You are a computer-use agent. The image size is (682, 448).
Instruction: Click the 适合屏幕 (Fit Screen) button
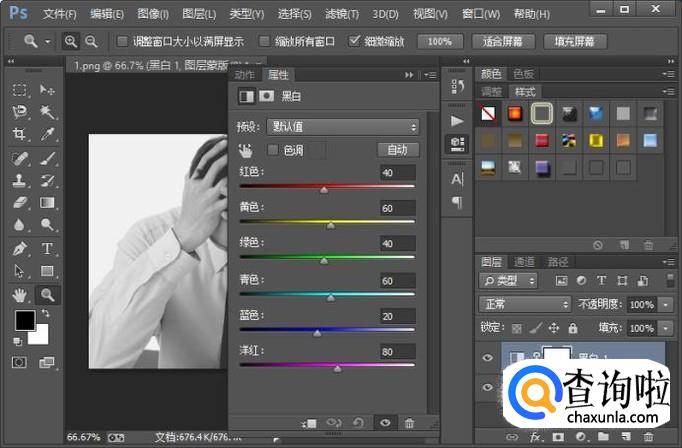tap(505, 42)
